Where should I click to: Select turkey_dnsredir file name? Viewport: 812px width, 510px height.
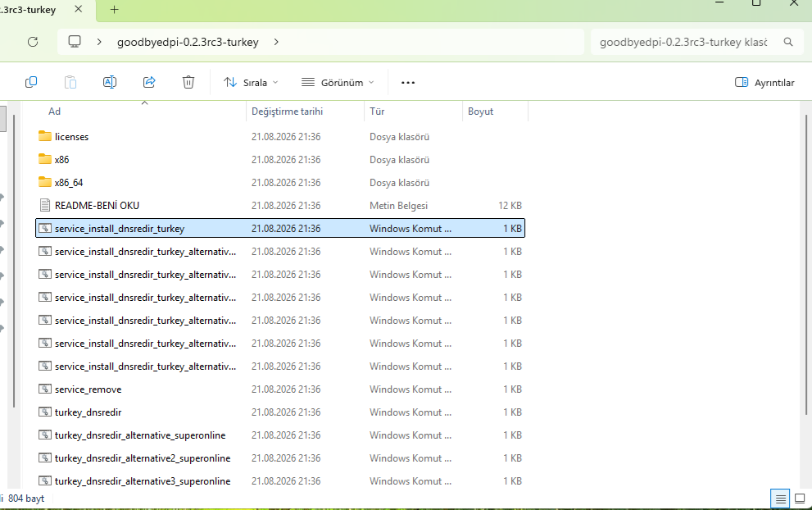[x=88, y=412]
